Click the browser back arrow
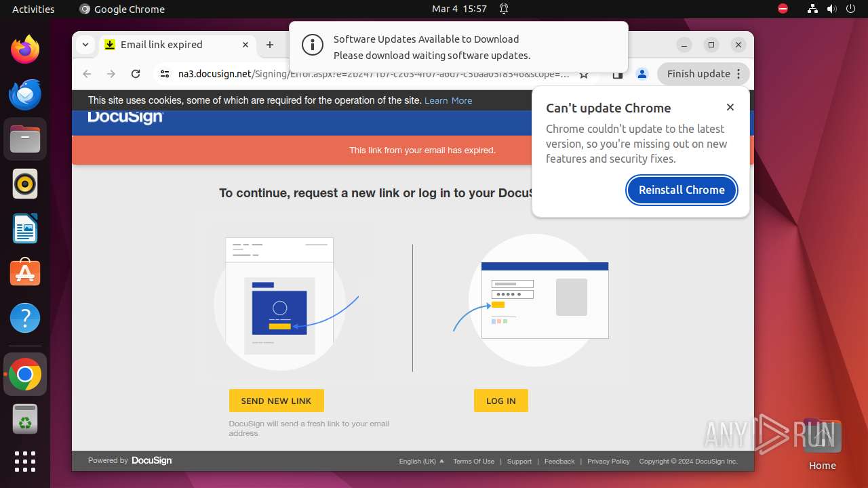Image resolution: width=868 pixels, height=488 pixels. (87, 74)
